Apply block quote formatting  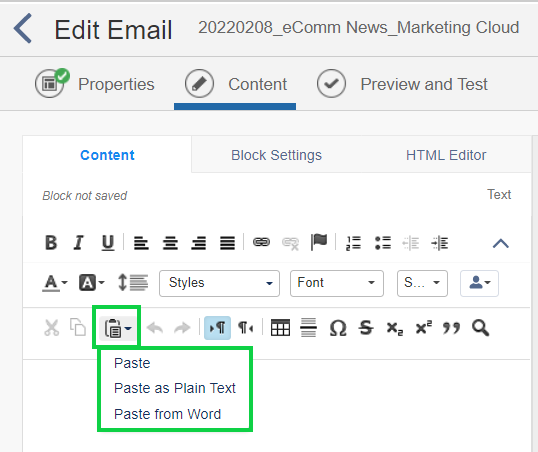click(x=451, y=328)
